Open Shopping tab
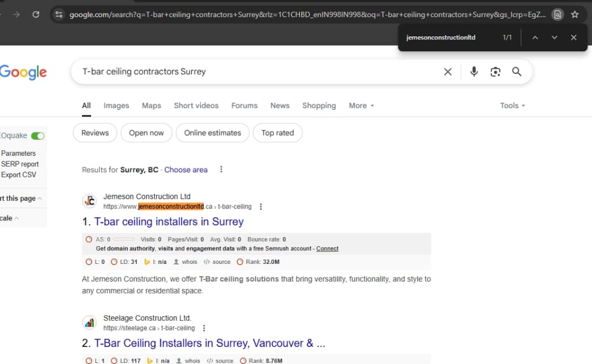Screen dimensions: 592x364 coord(319,106)
